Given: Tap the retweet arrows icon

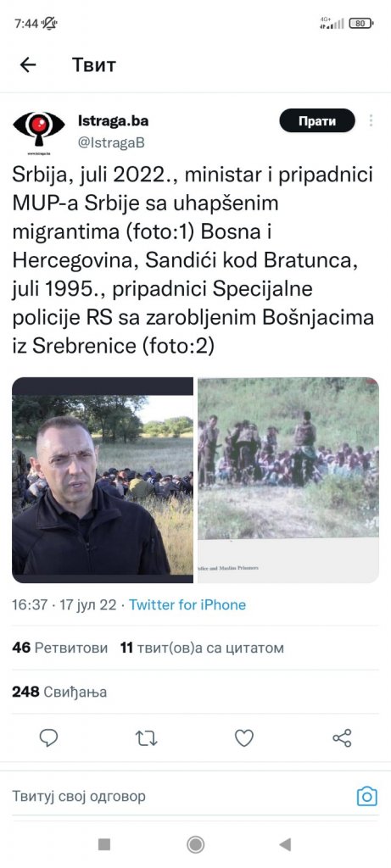Looking at the screenshot, I should click(147, 738).
